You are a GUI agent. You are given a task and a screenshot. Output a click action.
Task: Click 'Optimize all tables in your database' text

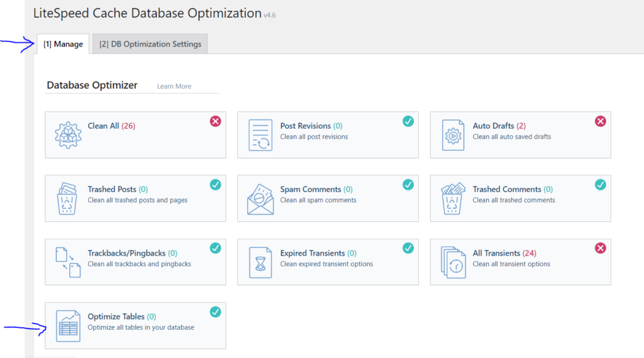coord(141,327)
